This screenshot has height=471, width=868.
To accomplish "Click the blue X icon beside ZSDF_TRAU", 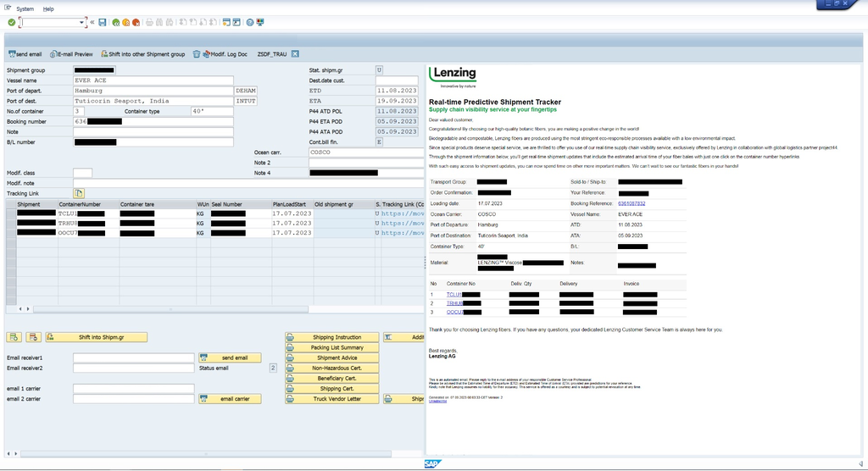I will tap(295, 54).
